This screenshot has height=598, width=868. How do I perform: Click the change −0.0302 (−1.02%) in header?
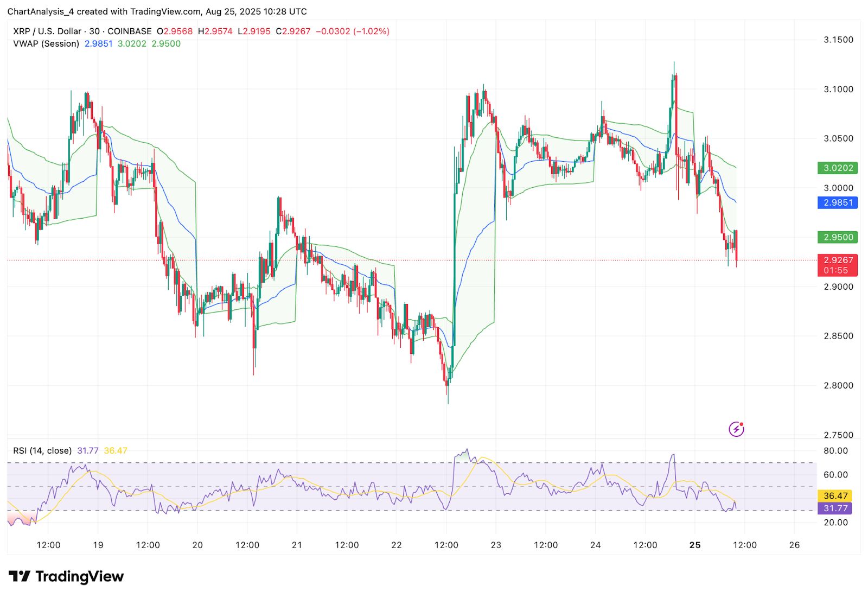point(353,31)
